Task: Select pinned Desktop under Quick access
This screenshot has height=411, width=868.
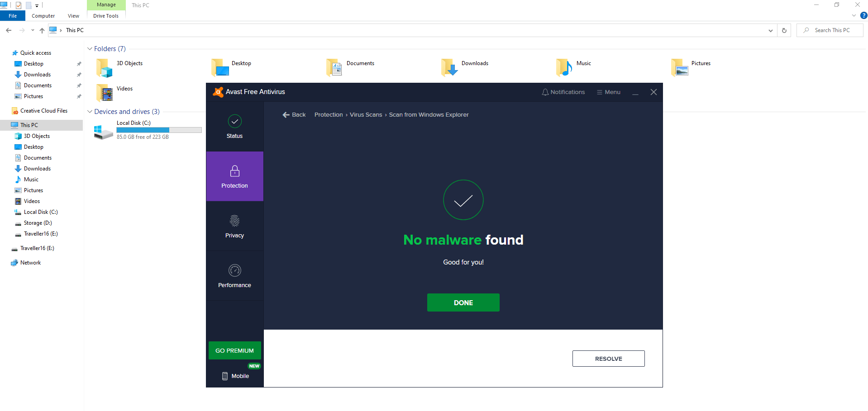Action: (33, 64)
